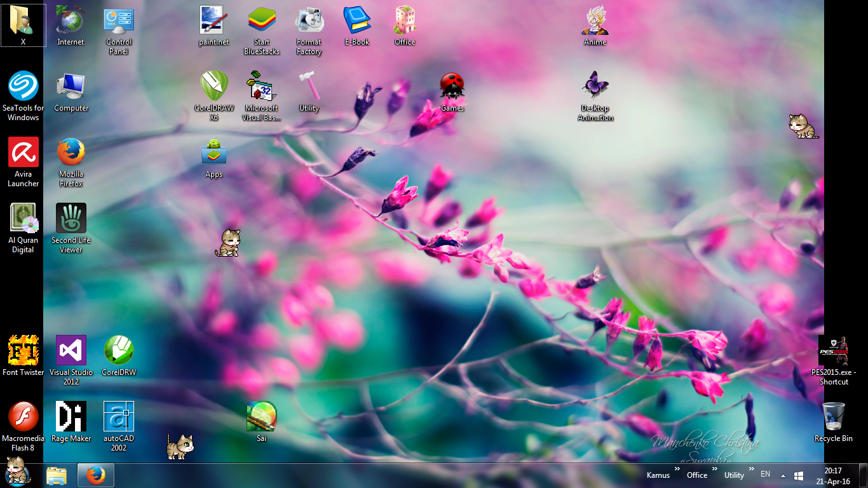Launch Start BlueStacks shortcut
The height and width of the screenshot is (488, 868).
(x=261, y=20)
